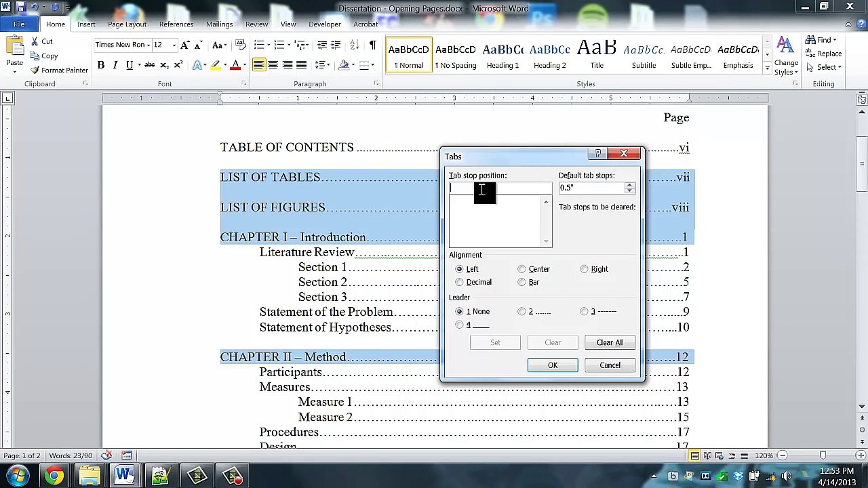868x488 pixels.
Task: Switch to the Developer tab
Action: [x=325, y=24]
